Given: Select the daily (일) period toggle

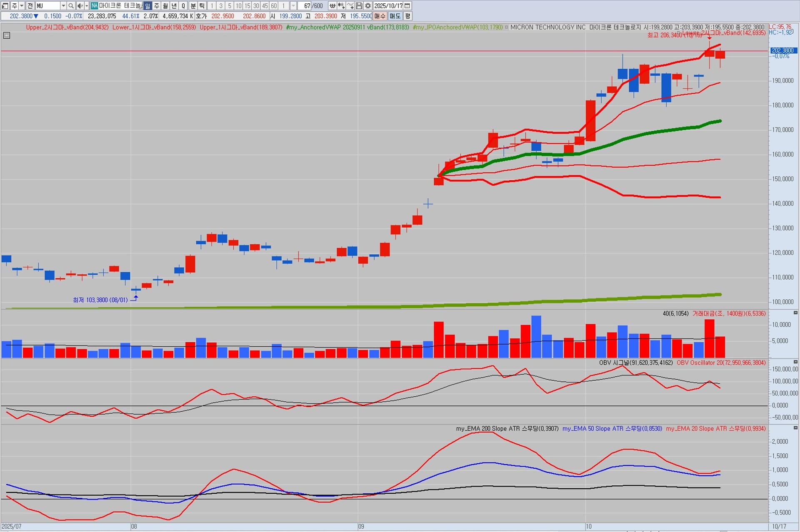Looking at the screenshot, I should pyautogui.click(x=147, y=6).
